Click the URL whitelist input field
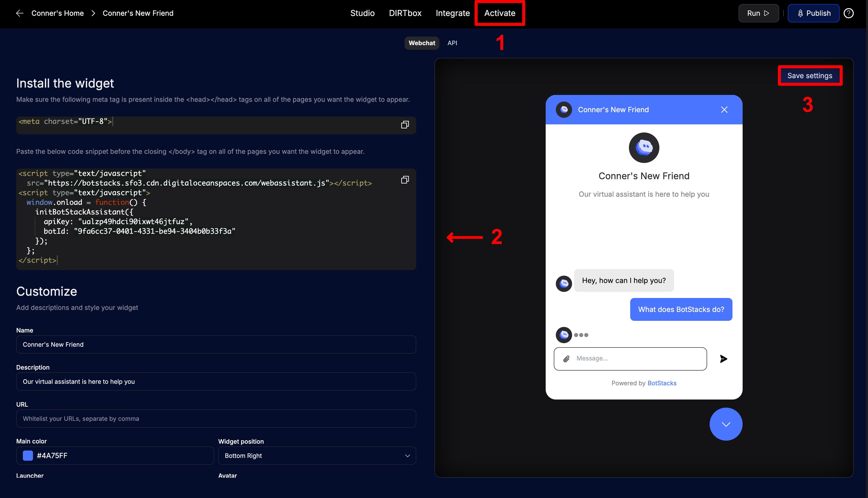This screenshot has height=498, width=868. (x=216, y=419)
